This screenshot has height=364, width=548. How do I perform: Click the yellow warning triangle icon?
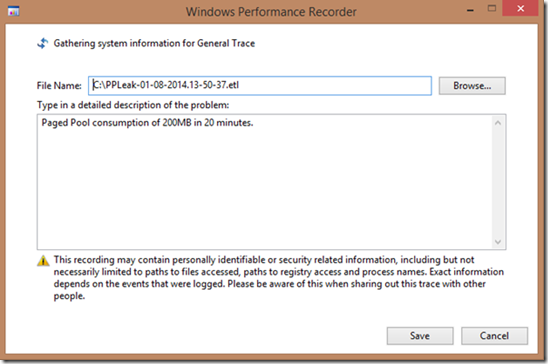coord(43,261)
